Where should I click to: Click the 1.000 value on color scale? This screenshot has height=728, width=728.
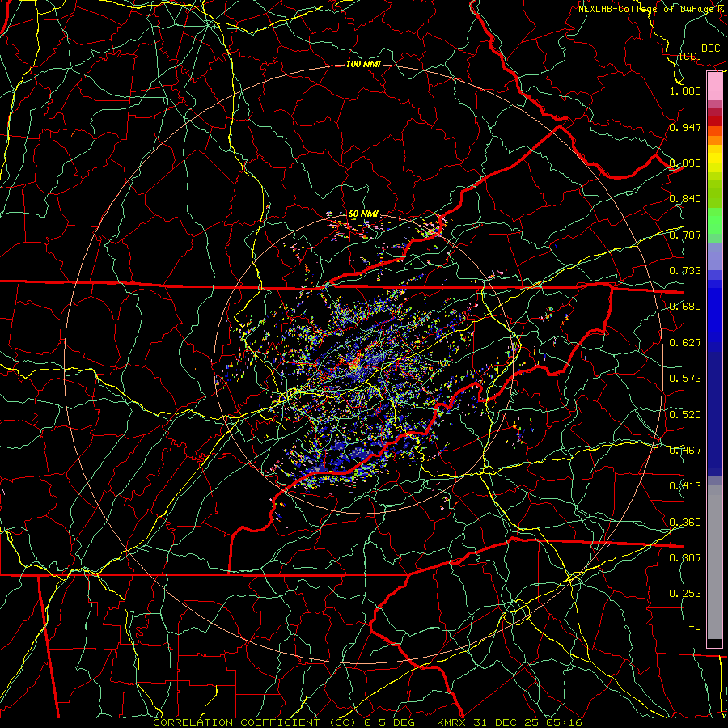[x=685, y=91]
